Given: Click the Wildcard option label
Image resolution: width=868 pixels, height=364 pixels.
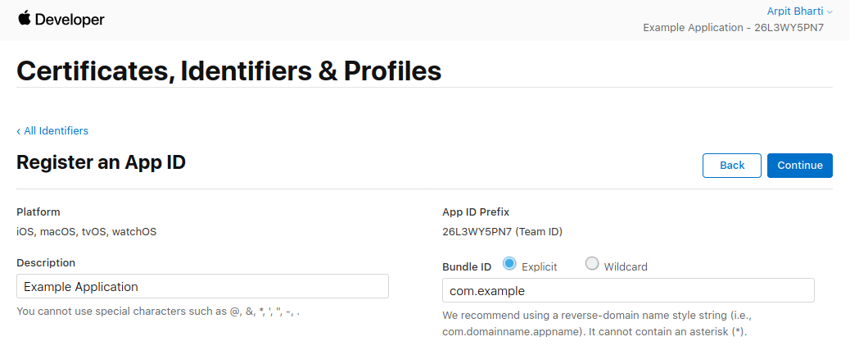Looking at the screenshot, I should 626,267.
